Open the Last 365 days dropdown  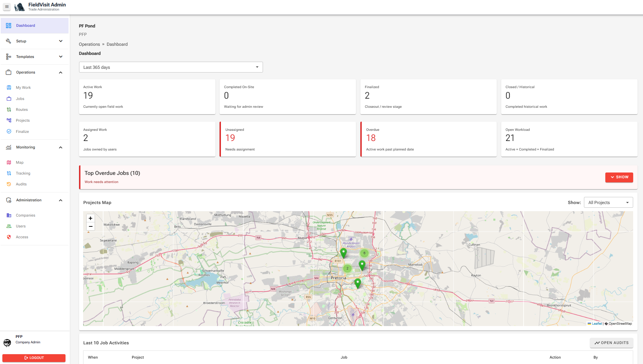171,67
